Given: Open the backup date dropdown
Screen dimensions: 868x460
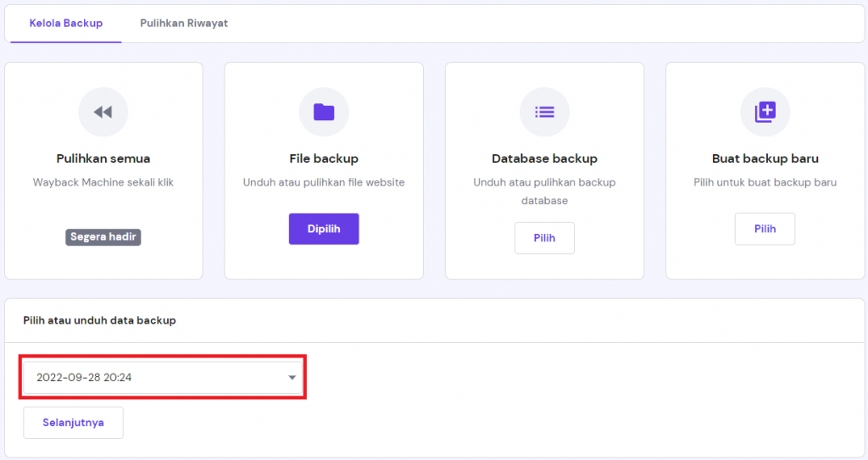Looking at the screenshot, I should click(x=163, y=378).
